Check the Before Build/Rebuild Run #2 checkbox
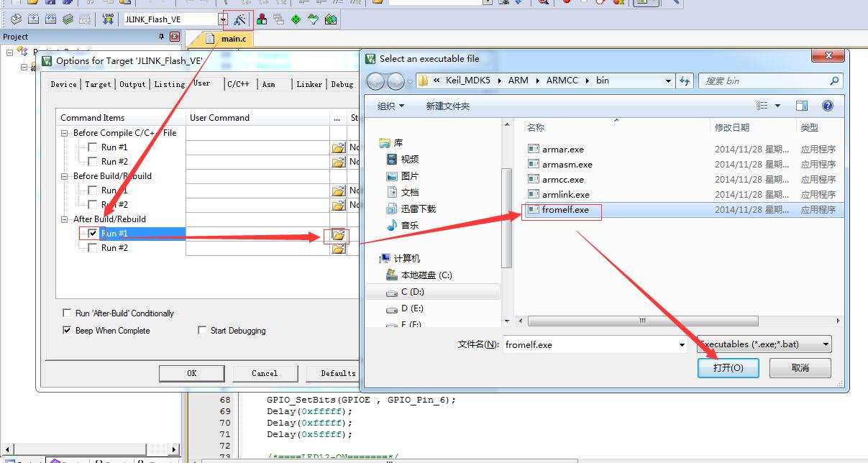The width and height of the screenshot is (868, 463). pyautogui.click(x=92, y=205)
